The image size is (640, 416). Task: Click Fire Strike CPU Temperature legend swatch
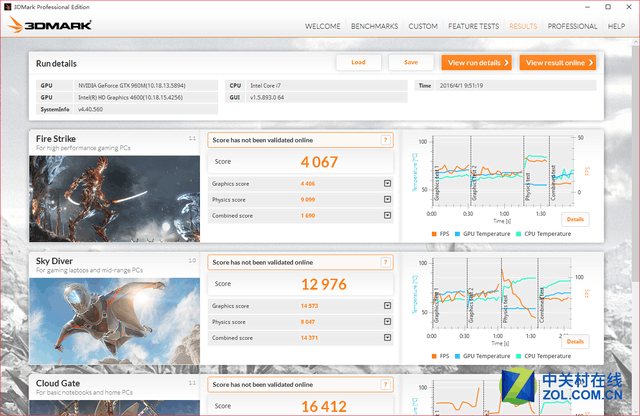pos(518,234)
